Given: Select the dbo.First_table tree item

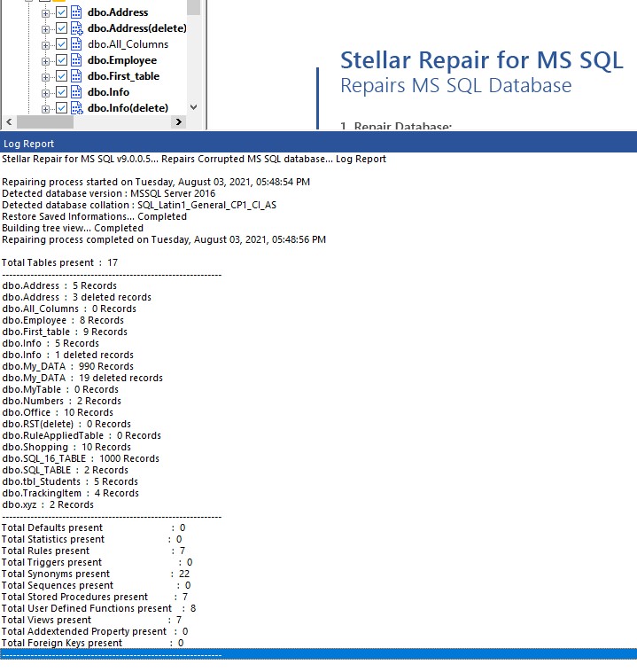Looking at the screenshot, I should [x=123, y=76].
